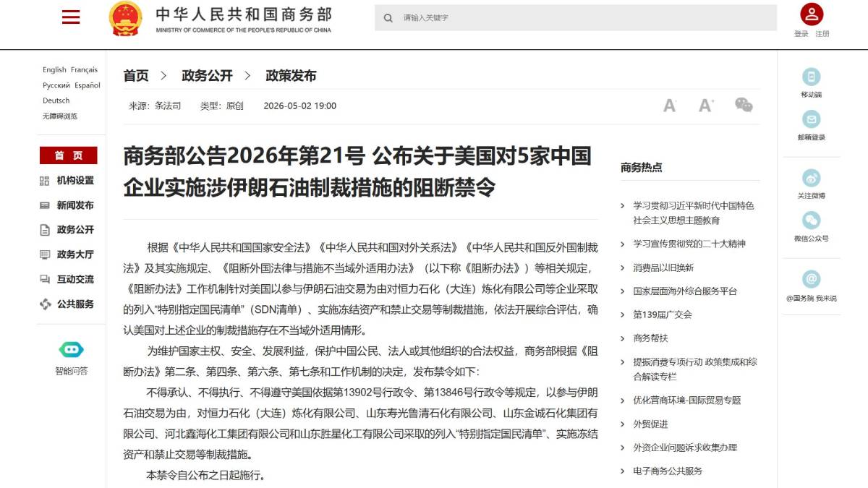Image resolution: width=868 pixels, height=488 pixels.
Task: Open the 微信公众号 icon
Action: pyautogui.click(x=812, y=221)
